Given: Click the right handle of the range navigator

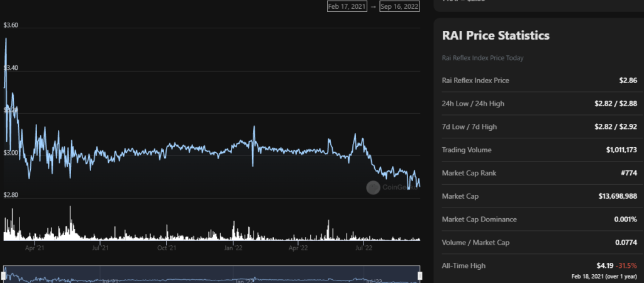Looking at the screenshot, I should pos(419,275).
